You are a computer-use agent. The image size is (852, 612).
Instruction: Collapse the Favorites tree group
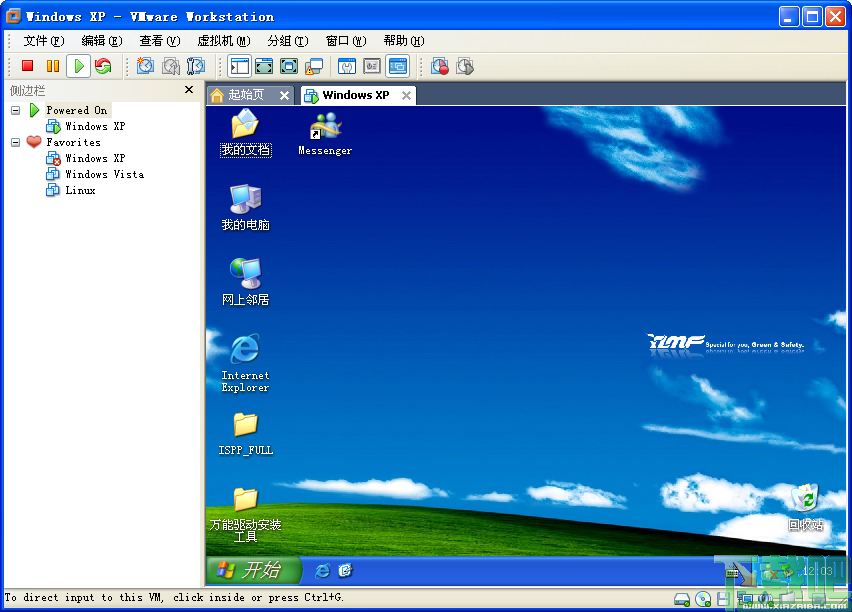tap(16, 142)
